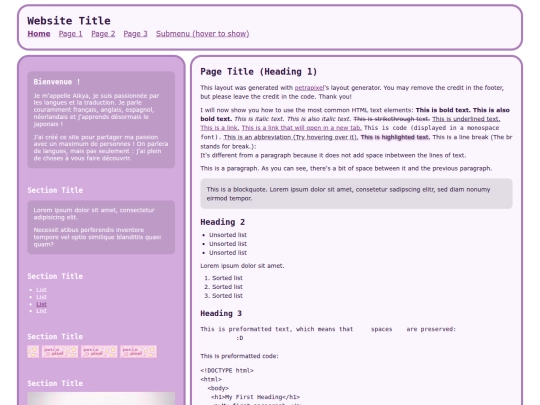Viewport: 540px width, 405px height.
Task: Click the abbreviation text 'This is an abbreviation'
Action: click(291, 137)
